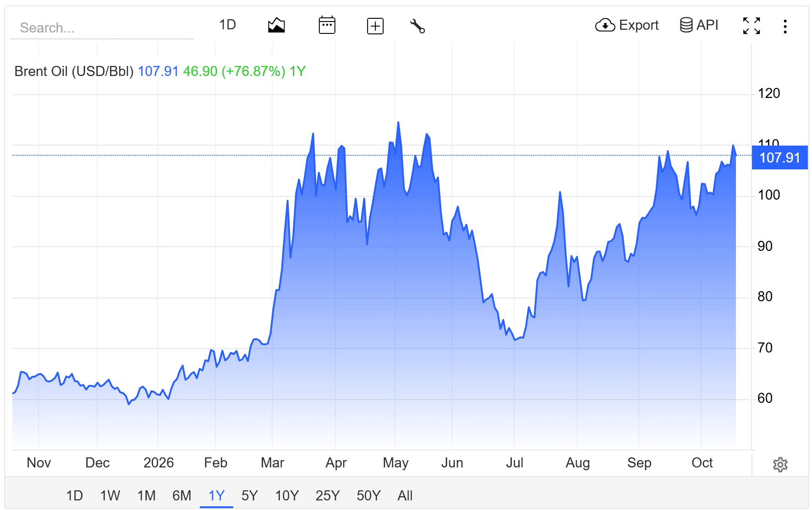The height and width of the screenshot is (510, 812).
Task: Click the 107.91 current price tag
Action: [x=779, y=157]
